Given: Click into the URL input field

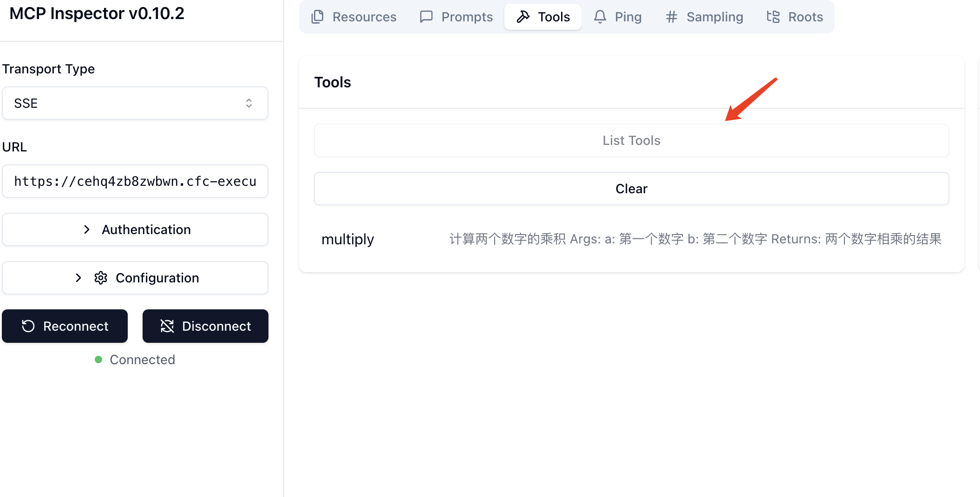Looking at the screenshot, I should point(135,181).
